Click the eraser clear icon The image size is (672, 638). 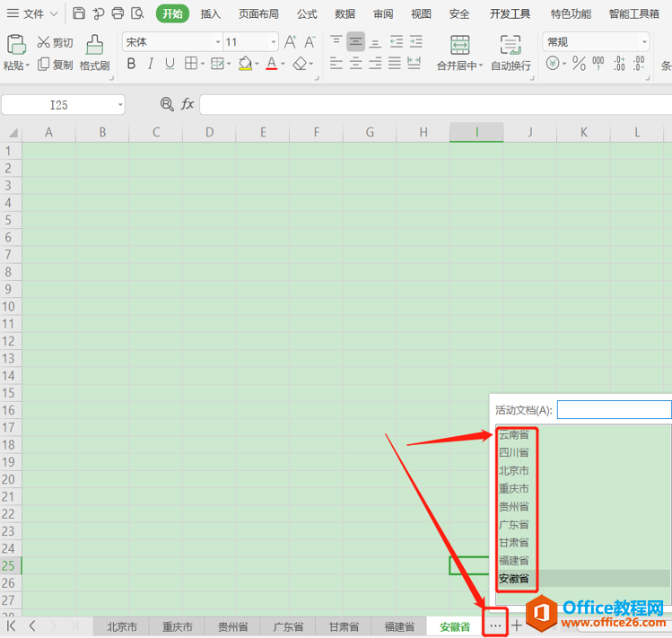[x=300, y=64]
